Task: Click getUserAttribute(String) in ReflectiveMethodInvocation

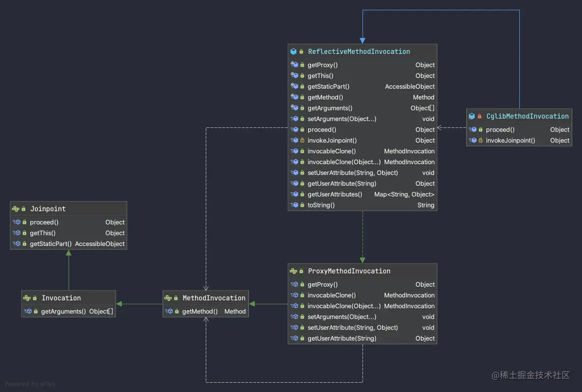Action: (342, 183)
